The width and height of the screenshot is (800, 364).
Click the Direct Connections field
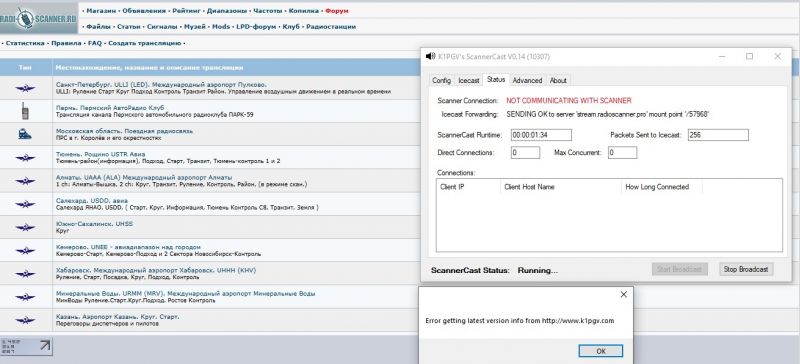tap(525, 152)
